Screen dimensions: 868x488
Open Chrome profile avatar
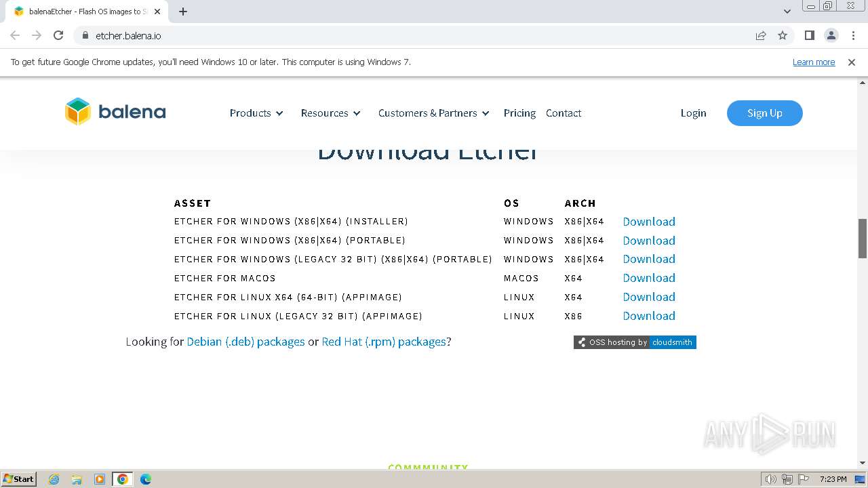831,35
